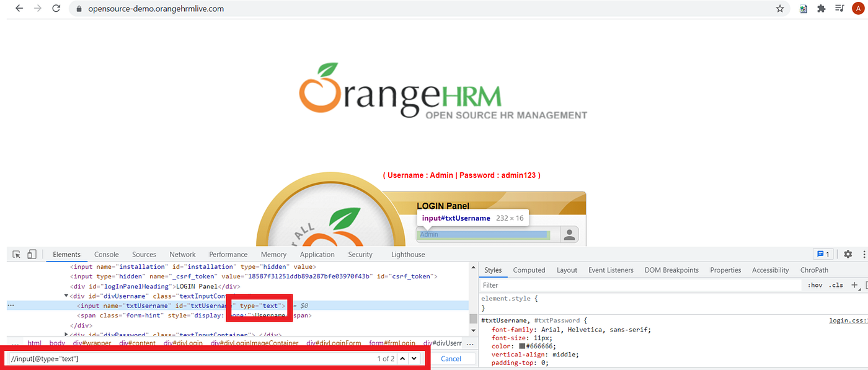Open the DevTools kebab menu icon
868x370 pixels.
tap(864, 254)
